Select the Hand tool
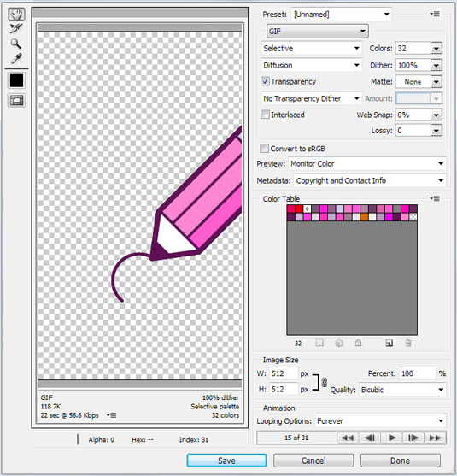 pyautogui.click(x=16, y=15)
